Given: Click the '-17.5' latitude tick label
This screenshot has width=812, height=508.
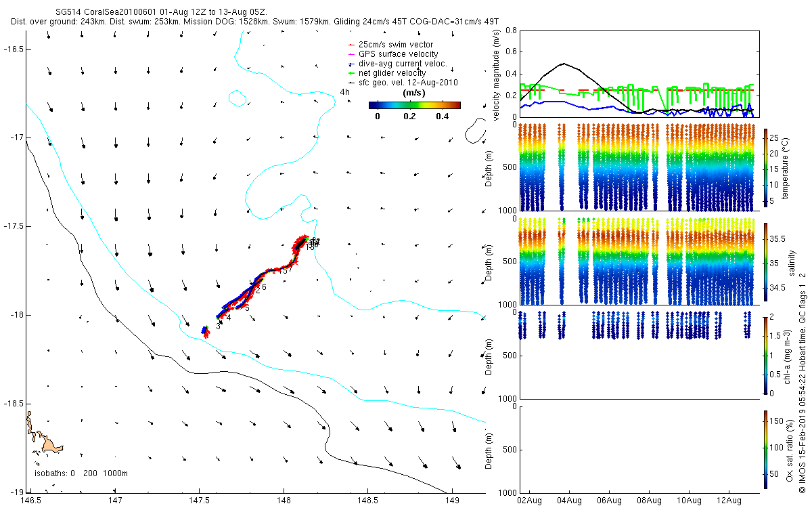Looking at the screenshot, I should [x=13, y=226].
